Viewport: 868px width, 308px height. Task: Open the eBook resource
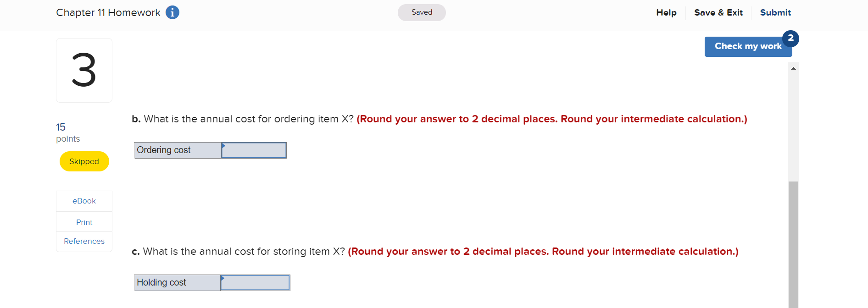(84, 201)
